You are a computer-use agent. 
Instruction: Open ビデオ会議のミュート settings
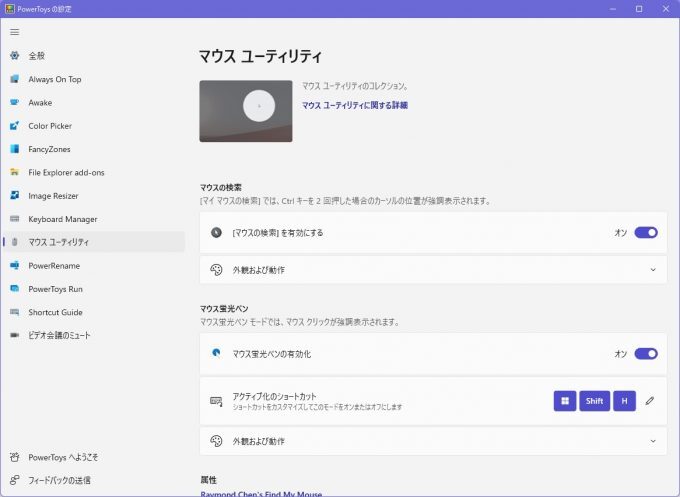pos(93,335)
